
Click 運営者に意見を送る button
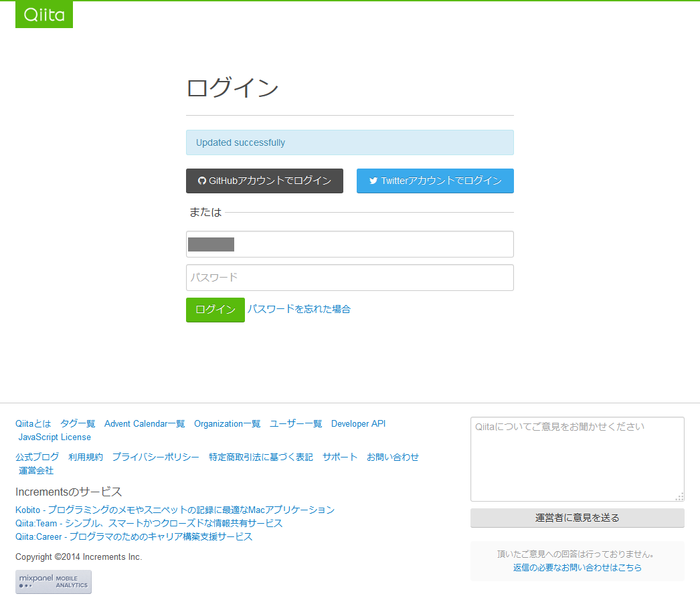(578, 518)
